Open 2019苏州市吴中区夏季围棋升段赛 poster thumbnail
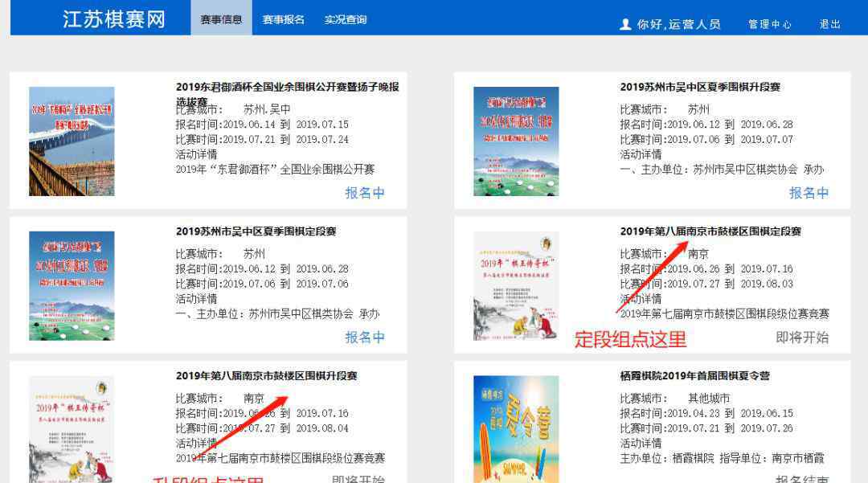This screenshot has width=868, height=483. coord(516,141)
